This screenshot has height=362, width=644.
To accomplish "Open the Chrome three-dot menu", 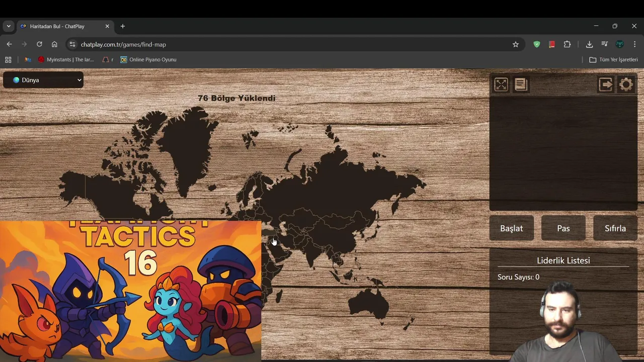I will point(634,44).
